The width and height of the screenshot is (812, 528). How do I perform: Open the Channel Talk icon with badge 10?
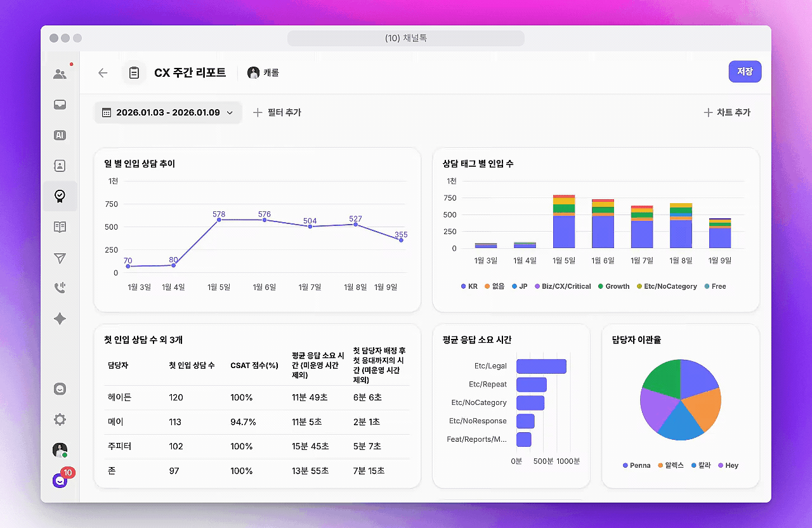coord(61,480)
